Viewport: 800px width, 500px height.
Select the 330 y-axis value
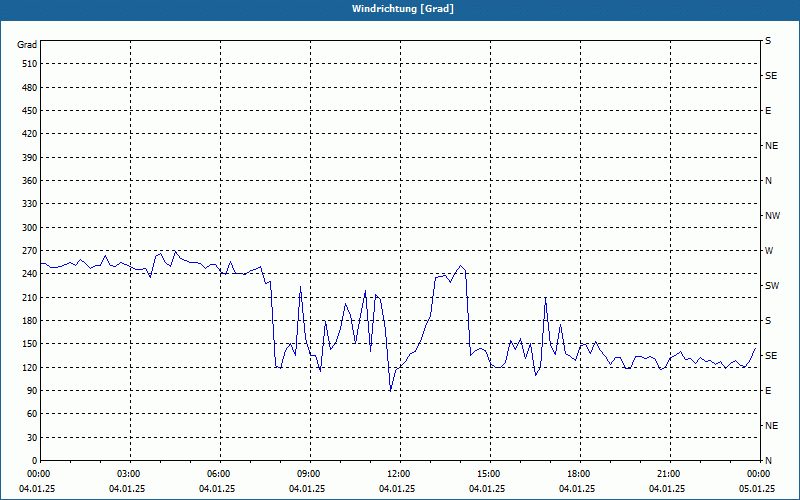tap(30, 204)
